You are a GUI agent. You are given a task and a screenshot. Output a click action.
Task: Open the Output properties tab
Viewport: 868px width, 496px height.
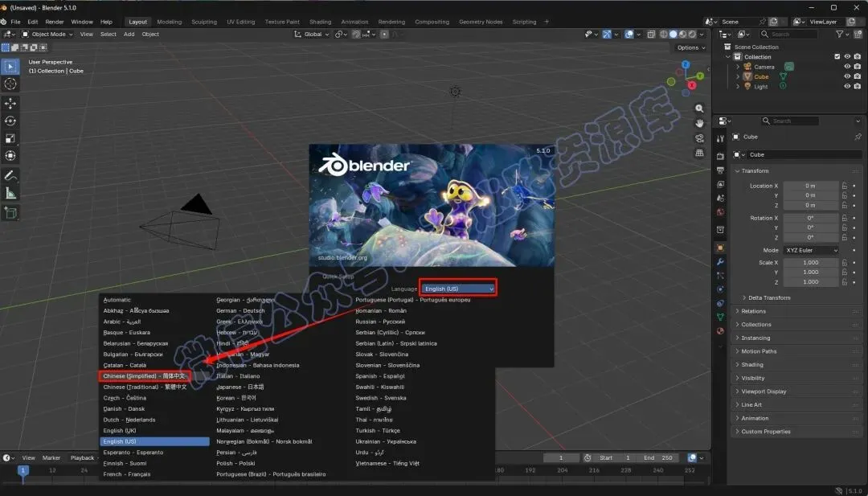click(x=720, y=170)
